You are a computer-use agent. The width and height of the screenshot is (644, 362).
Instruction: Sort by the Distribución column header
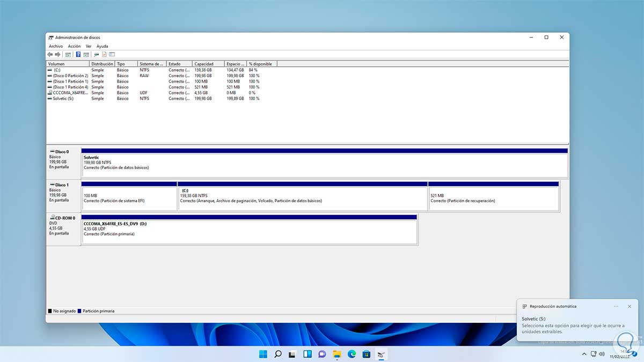(x=103, y=64)
